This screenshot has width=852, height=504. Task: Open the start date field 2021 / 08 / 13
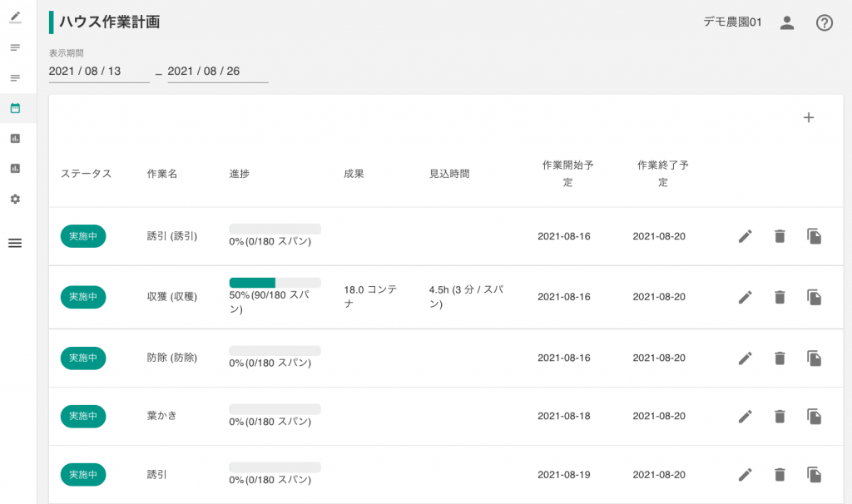coord(98,72)
